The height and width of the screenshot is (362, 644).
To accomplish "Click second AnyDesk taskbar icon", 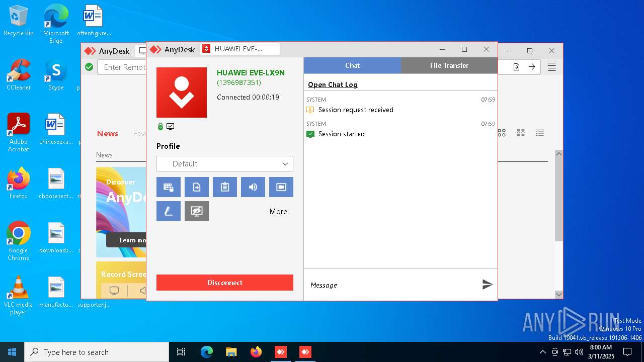I will click(305, 352).
